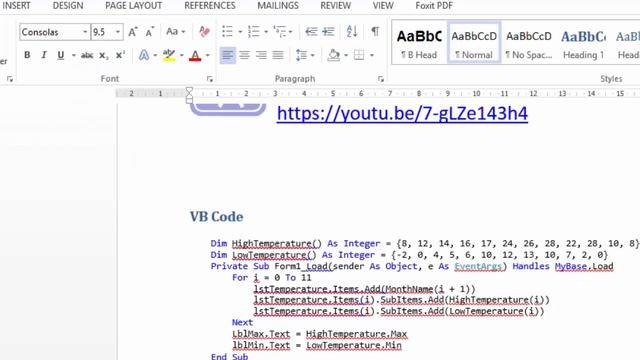Viewport: 640px width, 360px height.
Task: Toggle Italic formatting
Action: click(44, 55)
